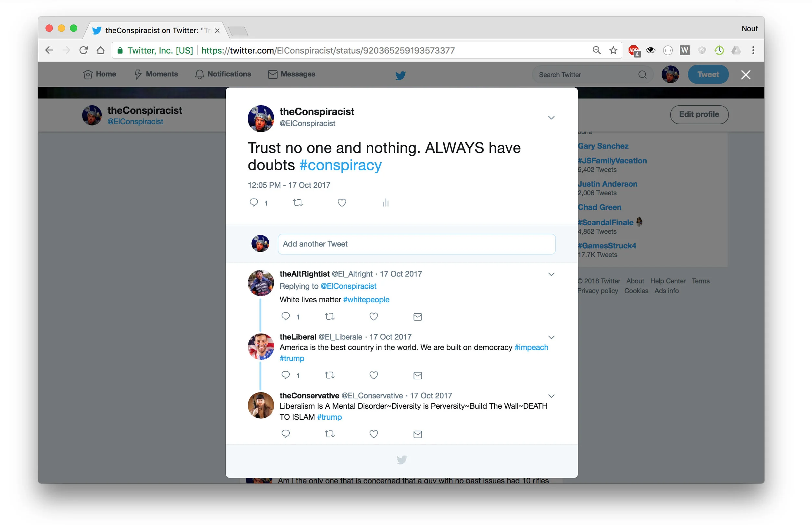Click the eye extension icon in Chrome

click(x=651, y=50)
